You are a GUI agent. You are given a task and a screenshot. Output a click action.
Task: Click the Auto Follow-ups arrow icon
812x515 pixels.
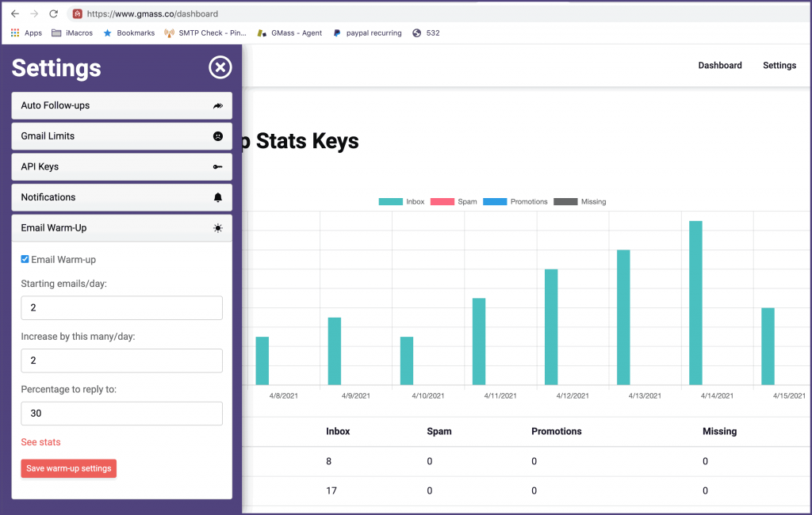pyautogui.click(x=218, y=105)
